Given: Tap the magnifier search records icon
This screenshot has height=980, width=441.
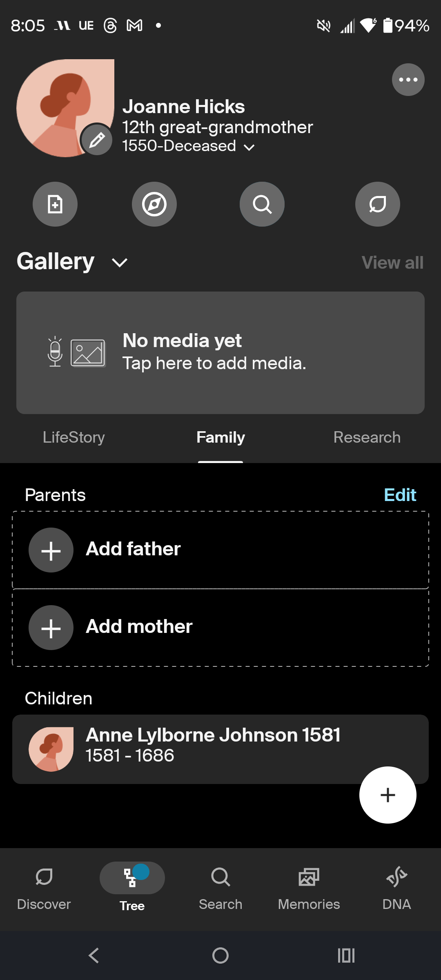Looking at the screenshot, I should [262, 204].
